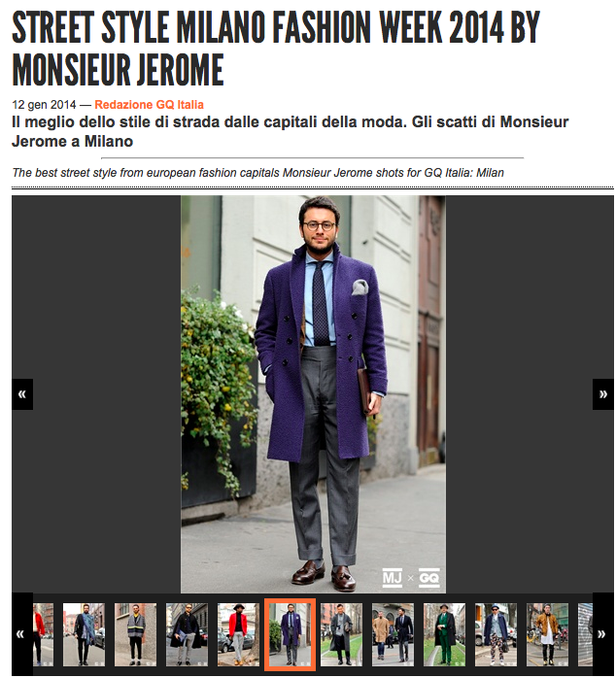Select thumbnail of man with blue scarf
This screenshot has width=616, height=678.
tap(84, 634)
